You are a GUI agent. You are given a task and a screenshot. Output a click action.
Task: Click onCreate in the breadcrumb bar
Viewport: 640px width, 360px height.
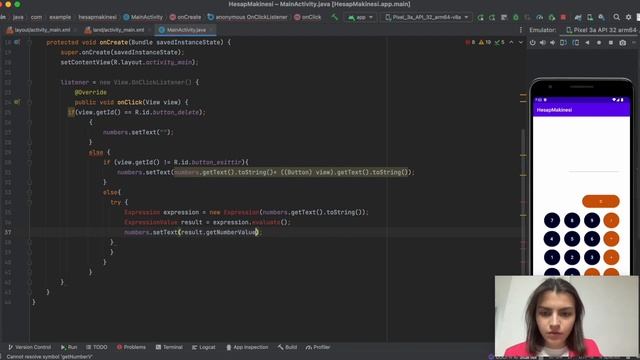185,17
